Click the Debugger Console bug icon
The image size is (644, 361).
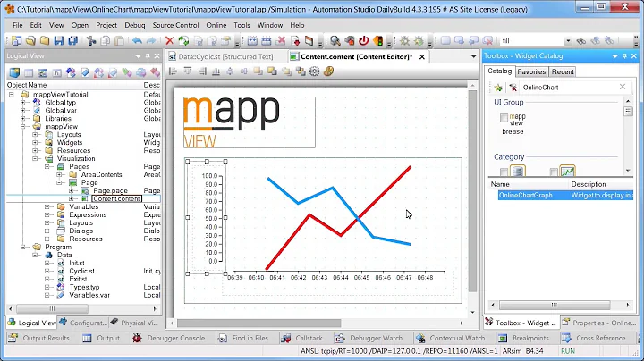click(x=137, y=338)
